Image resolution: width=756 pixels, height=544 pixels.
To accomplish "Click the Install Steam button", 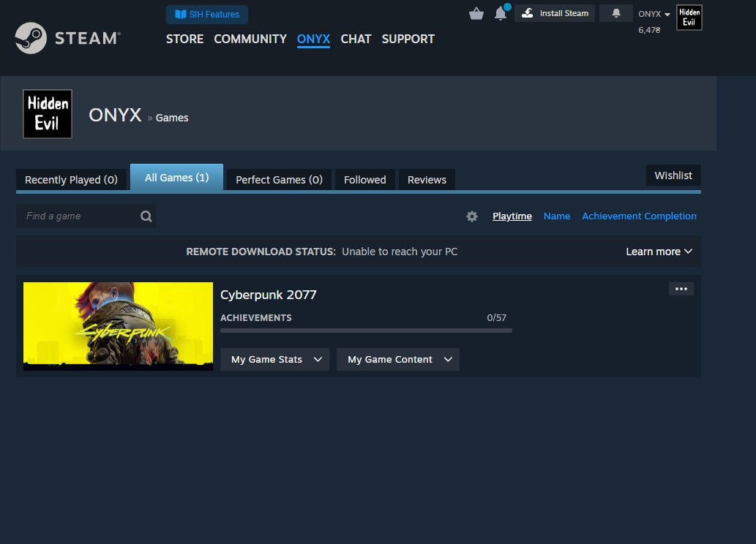I will click(555, 13).
